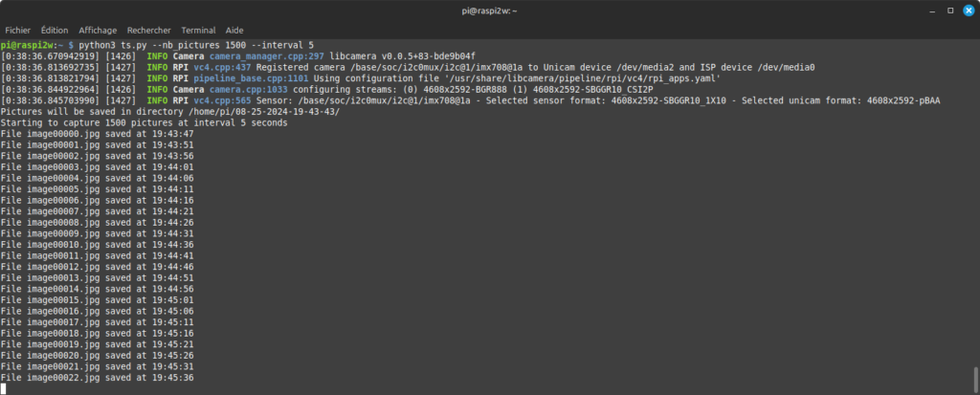Click the line for image00018.jpg

click(x=97, y=333)
